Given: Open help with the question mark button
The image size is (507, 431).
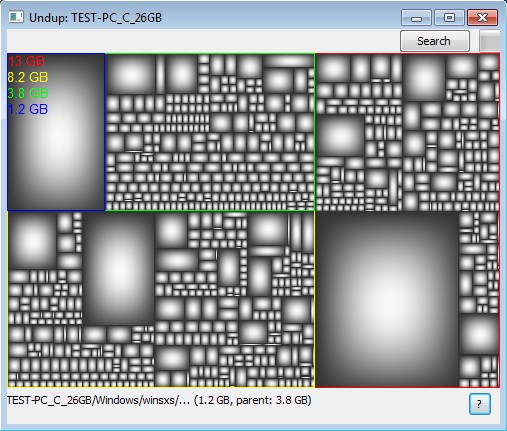Looking at the screenshot, I should 479,404.
